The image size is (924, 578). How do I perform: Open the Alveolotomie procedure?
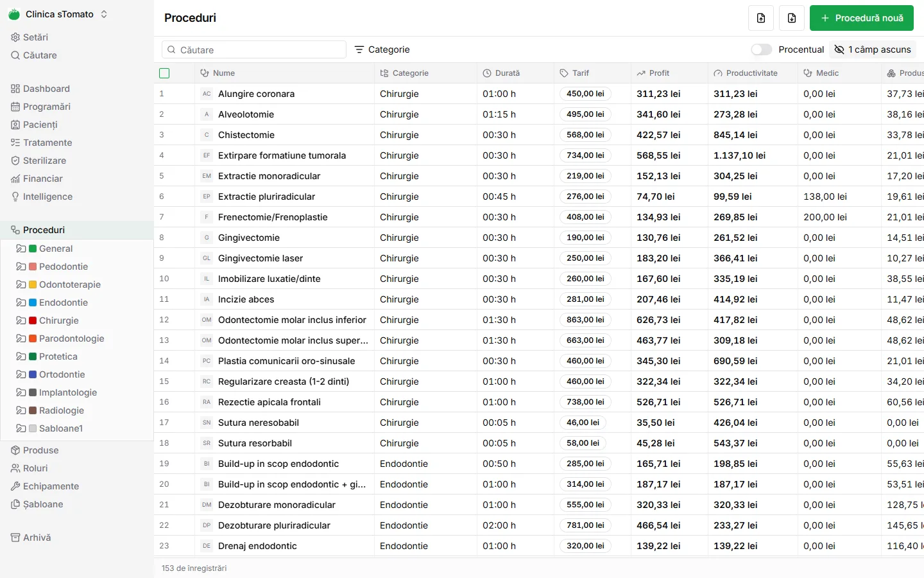point(246,114)
